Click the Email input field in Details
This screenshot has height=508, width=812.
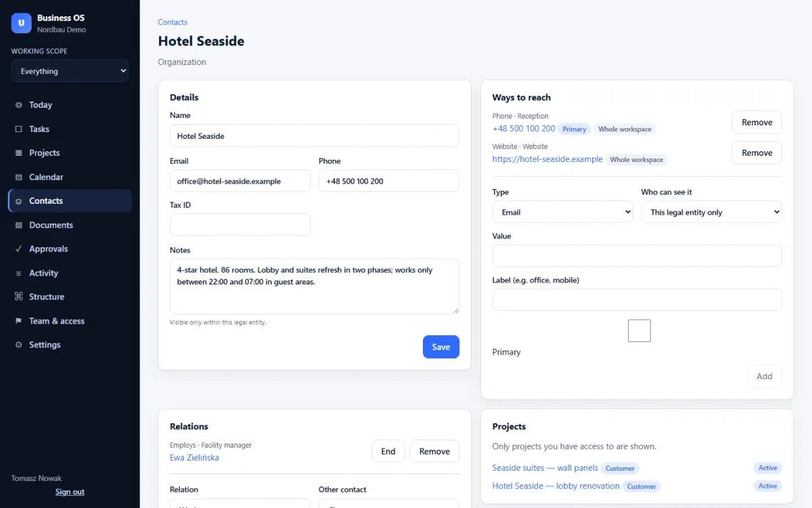[240, 181]
